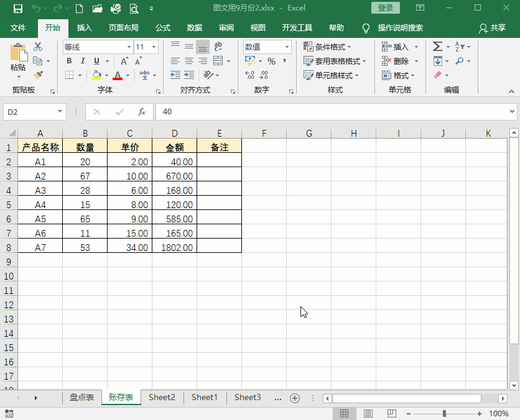Click the Format Painter brush icon

(x=38, y=75)
